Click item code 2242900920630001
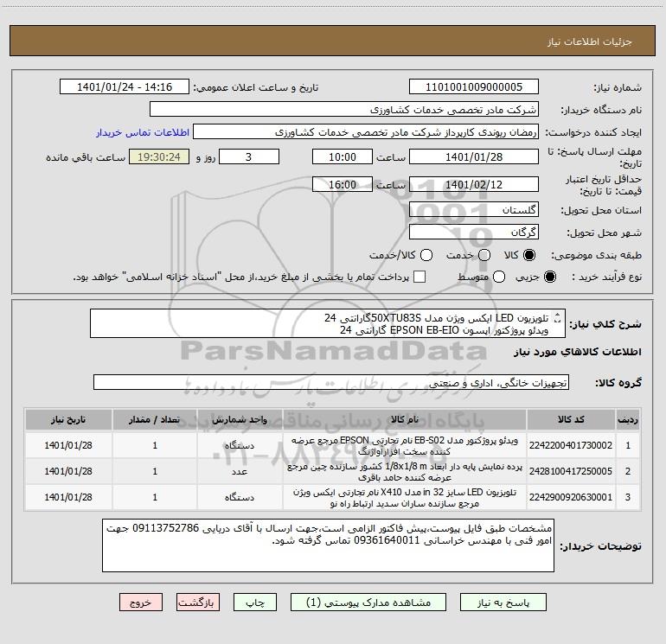The height and width of the screenshot is (644, 666). pos(571,497)
